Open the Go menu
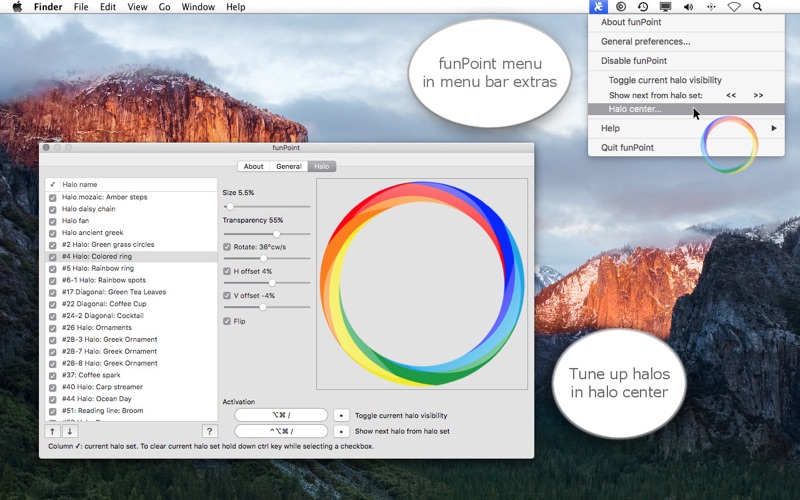The height and width of the screenshot is (500, 800). (164, 7)
